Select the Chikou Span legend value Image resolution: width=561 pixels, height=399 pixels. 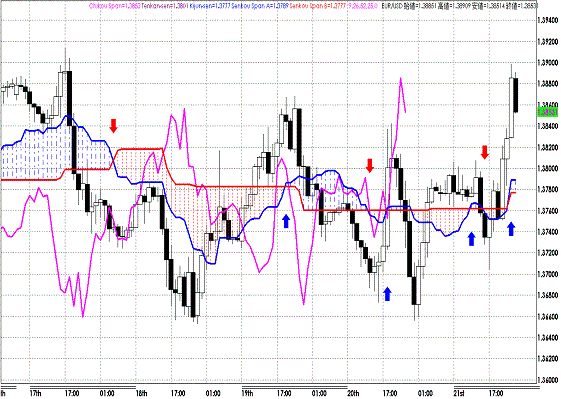pos(115,6)
